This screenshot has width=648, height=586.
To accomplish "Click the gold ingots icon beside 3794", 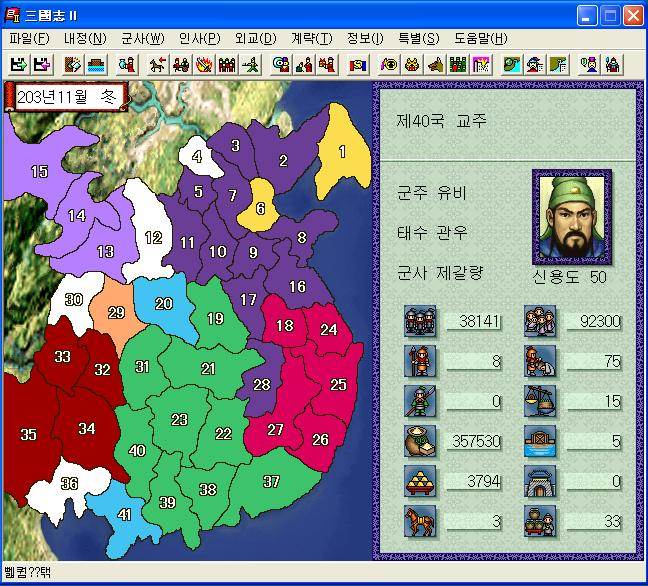I will coord(420,481).
